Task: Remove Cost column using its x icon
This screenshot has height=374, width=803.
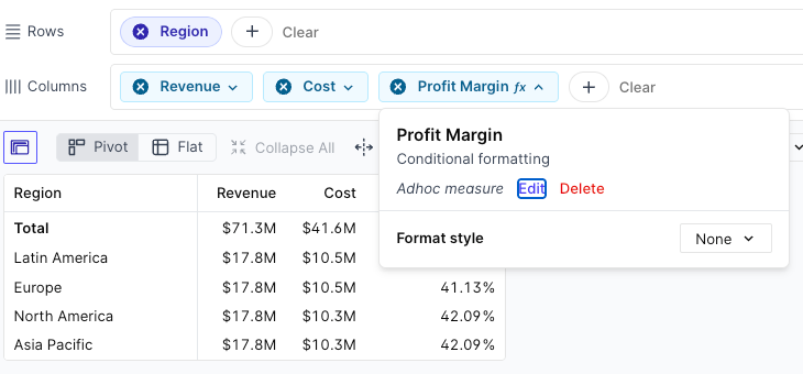Action: pos(283,87)
